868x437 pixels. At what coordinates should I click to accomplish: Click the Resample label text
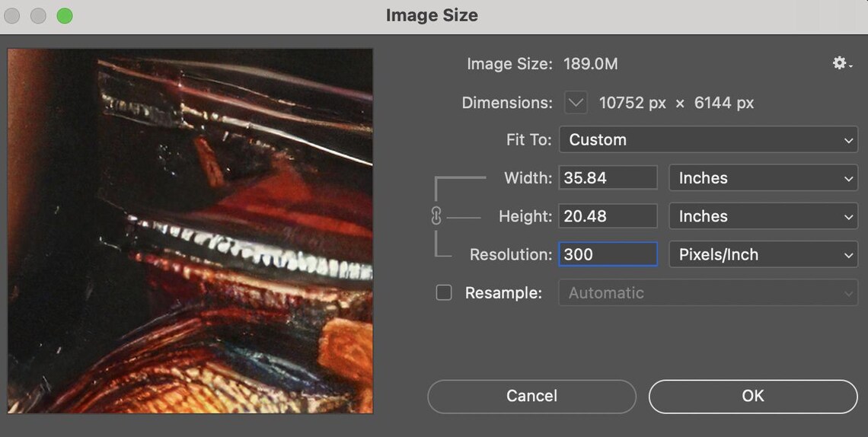[x=503, y=292]
